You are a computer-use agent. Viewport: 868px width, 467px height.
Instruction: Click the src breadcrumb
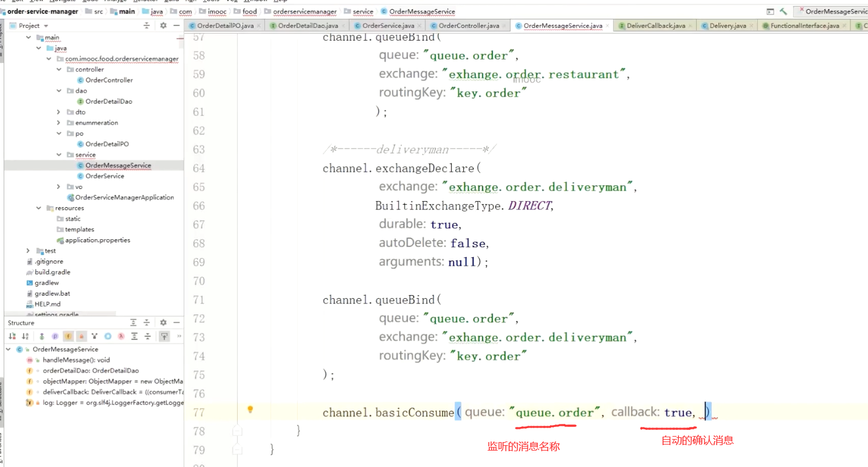98,12
